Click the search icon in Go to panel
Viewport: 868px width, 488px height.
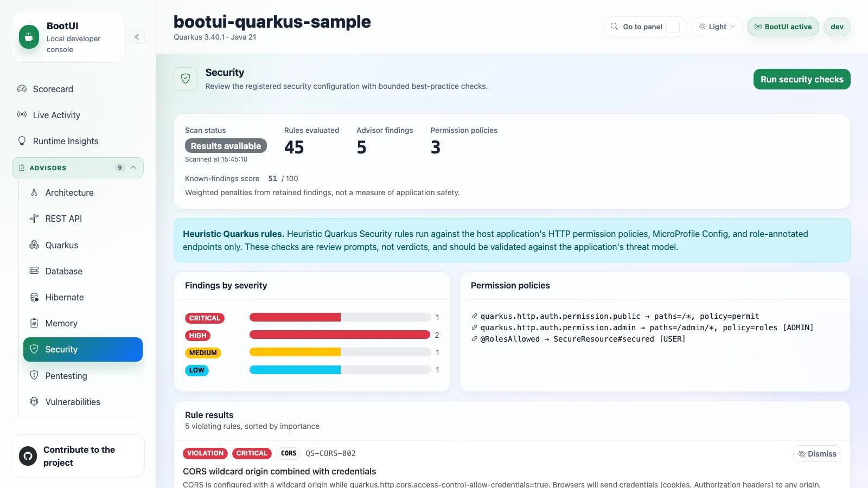pos(614,27)
